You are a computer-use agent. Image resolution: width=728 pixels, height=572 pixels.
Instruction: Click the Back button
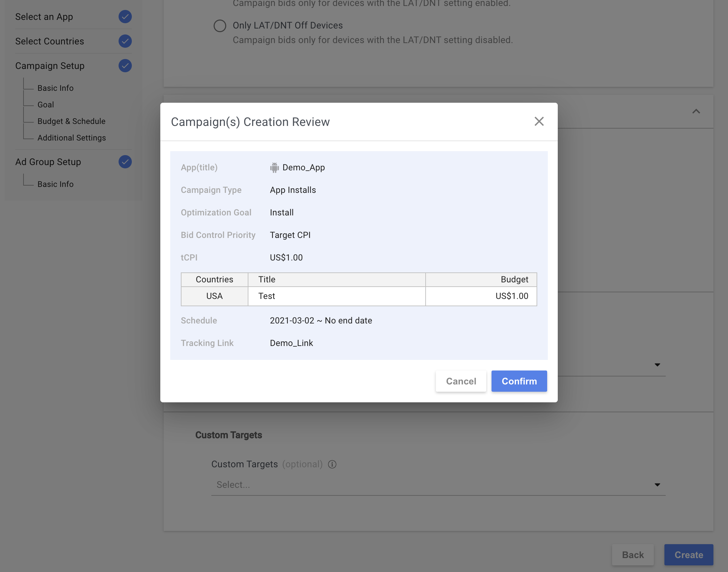coord(632,554)
